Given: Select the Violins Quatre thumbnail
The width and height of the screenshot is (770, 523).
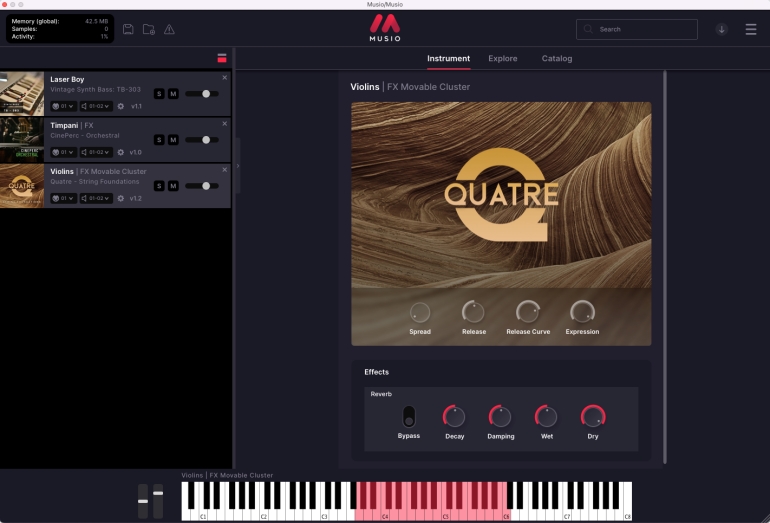Looking at the screenshot, I should (x=22, y=186).
